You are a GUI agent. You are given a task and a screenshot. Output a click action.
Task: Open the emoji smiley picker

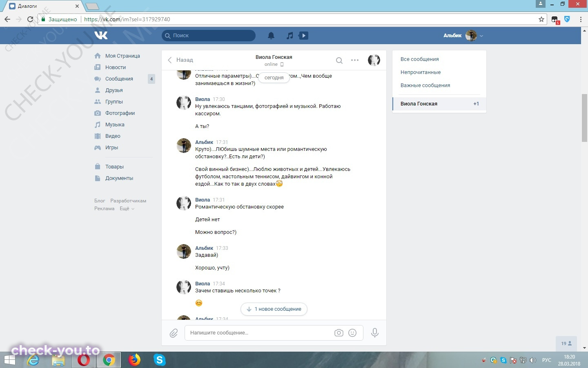click(352, 333)
